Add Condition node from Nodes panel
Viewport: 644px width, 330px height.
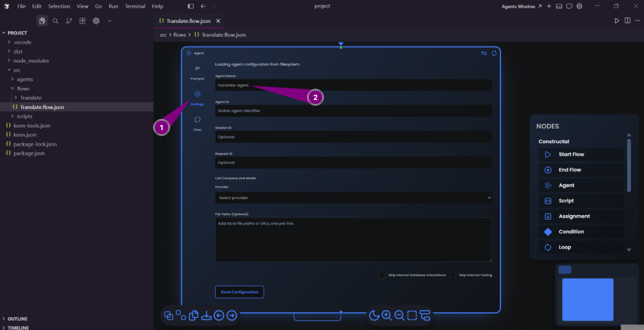coord(581,232)
